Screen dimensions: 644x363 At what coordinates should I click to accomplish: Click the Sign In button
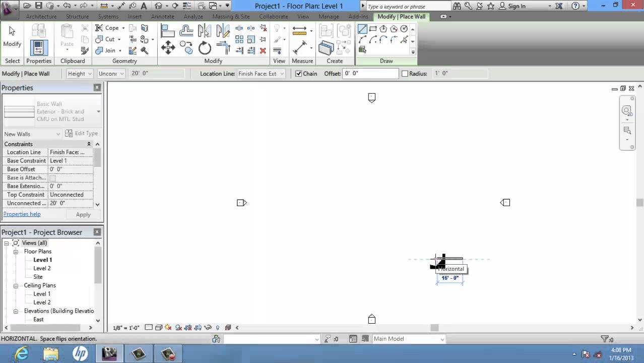(512, 6)
